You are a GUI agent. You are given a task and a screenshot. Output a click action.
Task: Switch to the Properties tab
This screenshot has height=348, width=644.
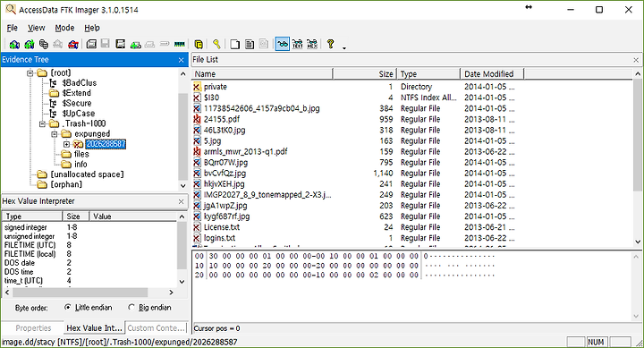(33, 327)
